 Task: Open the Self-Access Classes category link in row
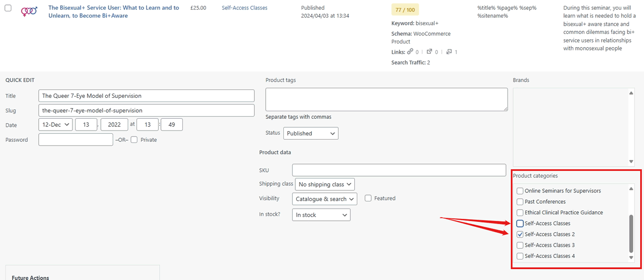(245, 8)
